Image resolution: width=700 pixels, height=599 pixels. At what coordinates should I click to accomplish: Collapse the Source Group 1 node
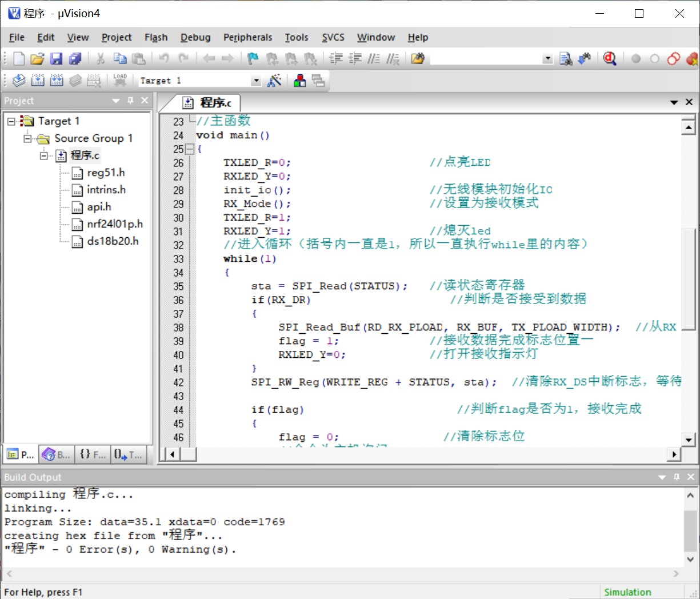(27, 138)
